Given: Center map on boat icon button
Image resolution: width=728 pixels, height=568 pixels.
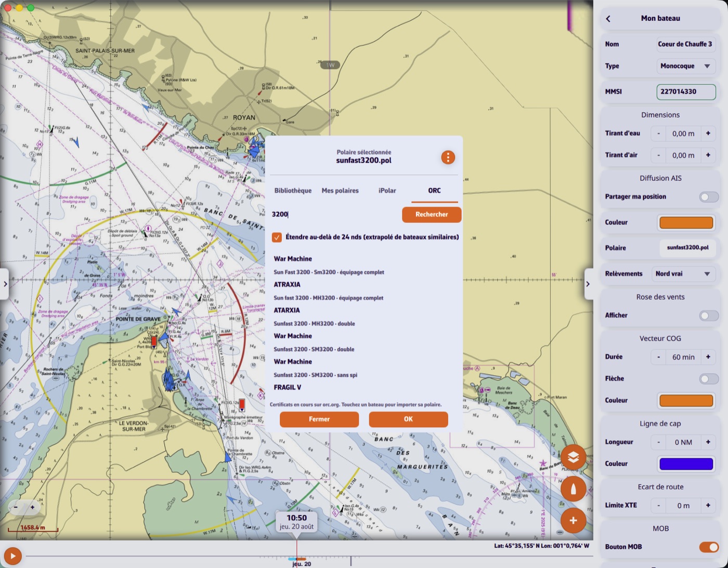Looking at the screenshot, I should click(573, 489).
